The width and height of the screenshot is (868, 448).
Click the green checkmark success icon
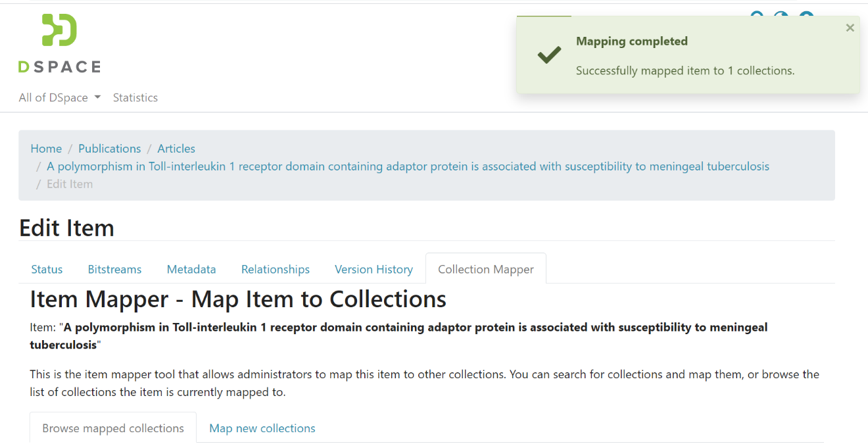(549, 55)
